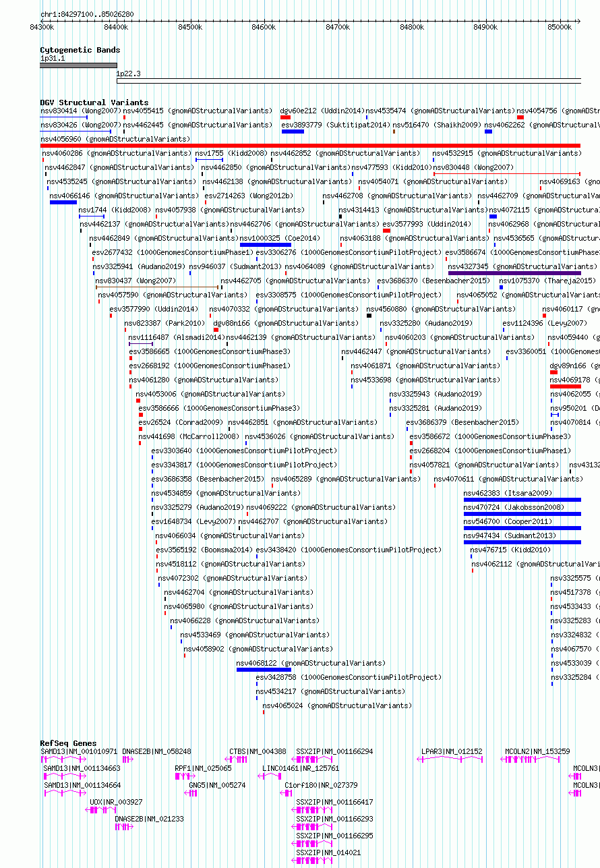Select the 1p31.1 cytoband gray bar
The image size is (600, 868).
coord(78,66)
